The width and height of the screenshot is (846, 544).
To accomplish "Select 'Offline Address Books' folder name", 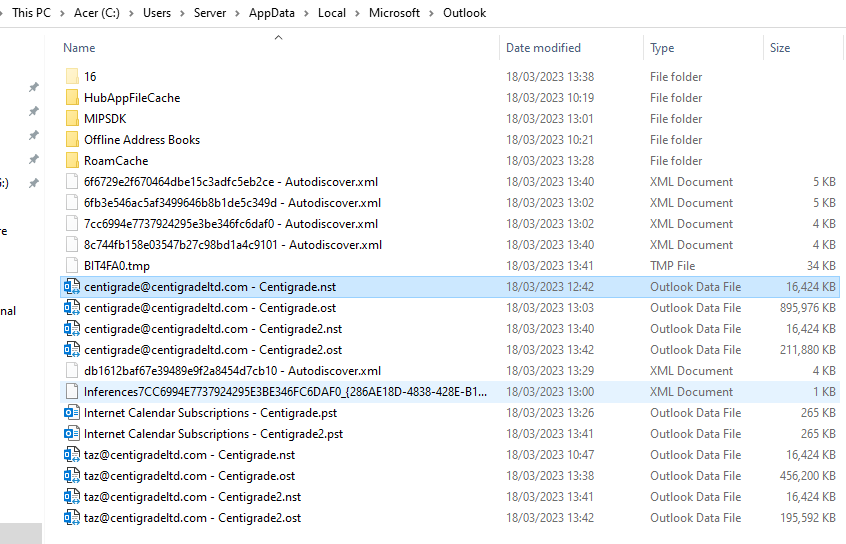I will click(x=142, y=140).
